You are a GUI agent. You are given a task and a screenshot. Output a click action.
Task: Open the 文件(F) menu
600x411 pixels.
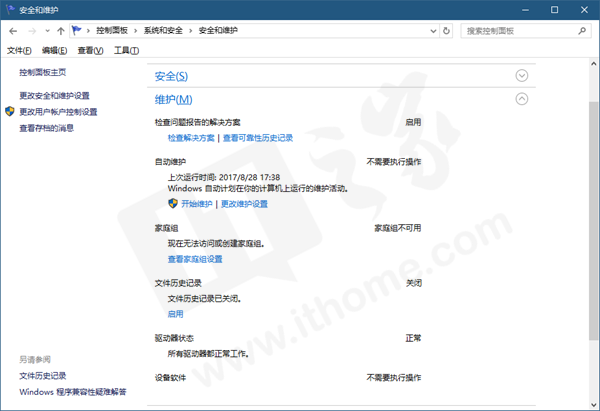pyautogui.click(x=20, y=51)
